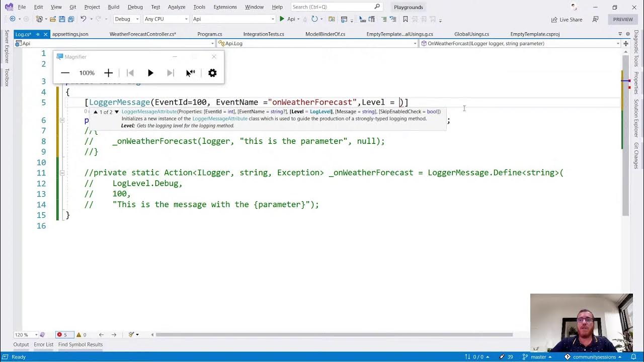Go to previous sentence in Magnifier
The image size is (644, 362).
click(x=130, y=73)
